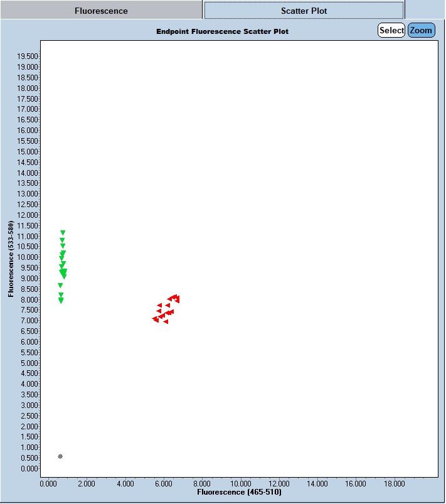Click the 0.500 tick on y-axis
446x504 pixels.
point(29,458)
